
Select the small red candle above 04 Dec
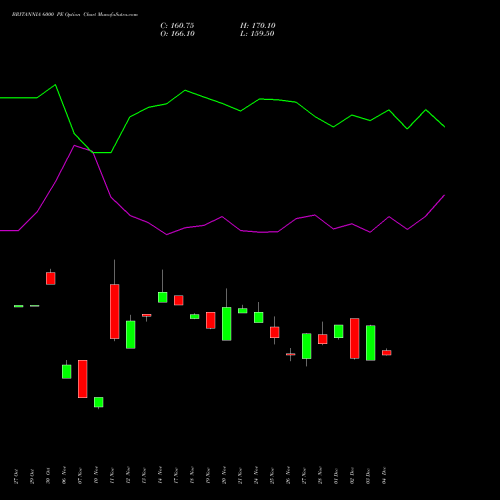click(387, 353)
